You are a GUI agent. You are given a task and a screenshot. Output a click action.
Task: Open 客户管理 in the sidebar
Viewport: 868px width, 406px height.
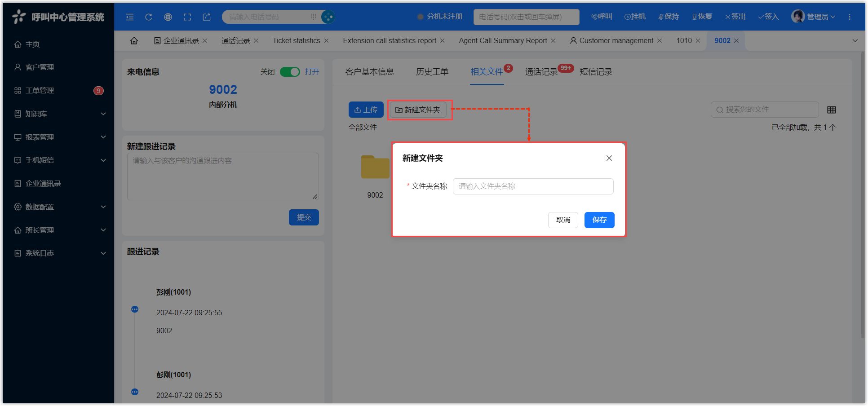(x=40, y=67)
